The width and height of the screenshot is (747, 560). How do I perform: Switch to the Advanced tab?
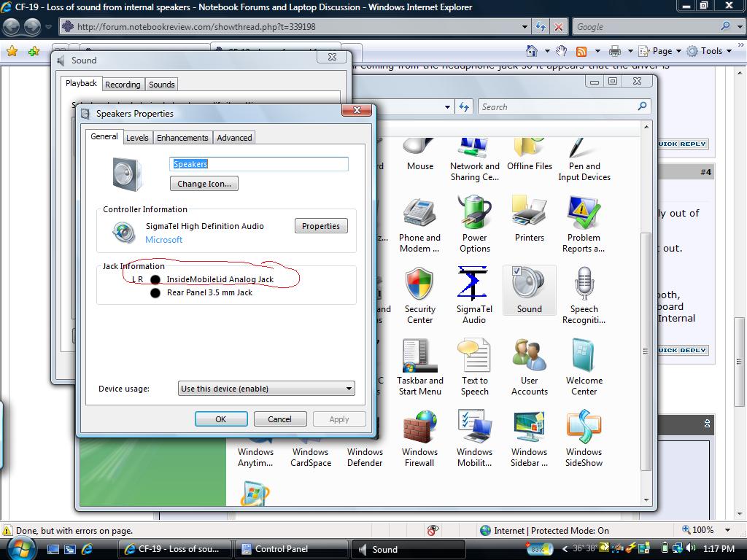tap(234, 138)
